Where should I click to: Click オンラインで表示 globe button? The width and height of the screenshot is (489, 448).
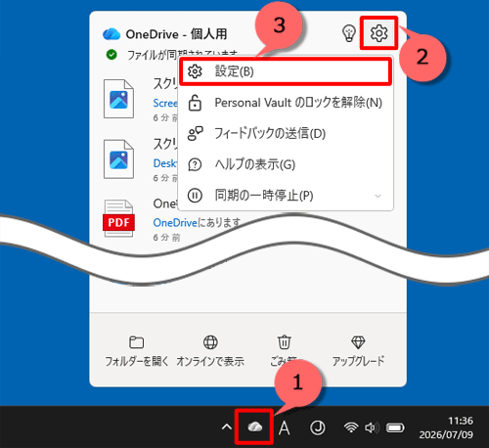(210, 351)
